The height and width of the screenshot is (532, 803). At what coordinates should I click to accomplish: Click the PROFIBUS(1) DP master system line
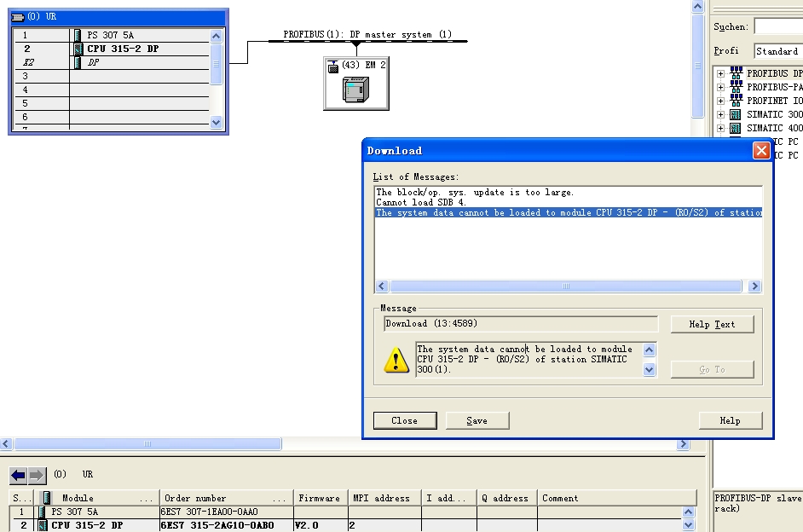point(367,42)
